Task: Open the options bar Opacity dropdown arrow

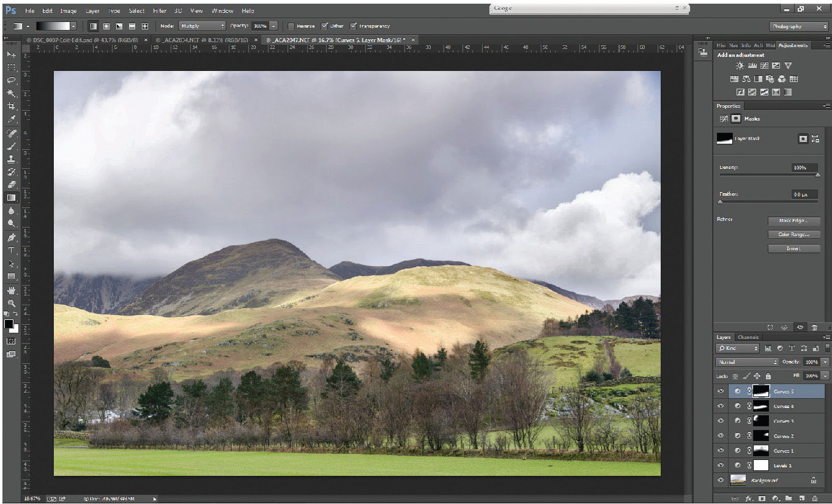Action: (273, 26)
